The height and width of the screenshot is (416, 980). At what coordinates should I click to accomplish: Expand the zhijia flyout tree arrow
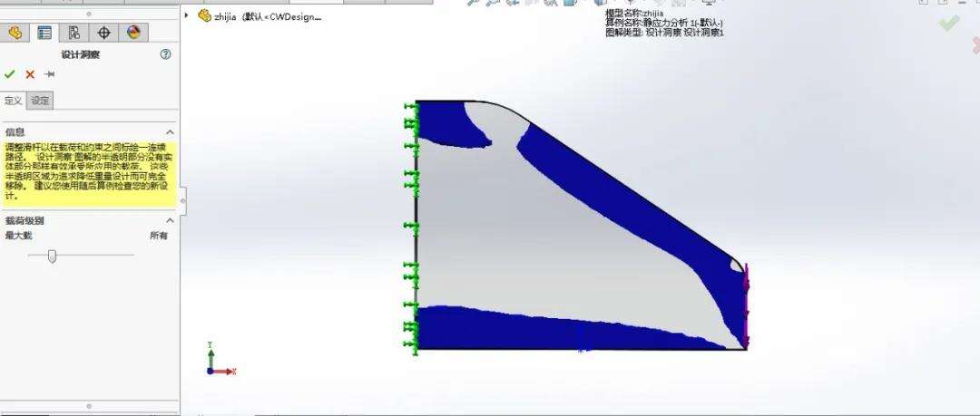(x=187, y=15)
